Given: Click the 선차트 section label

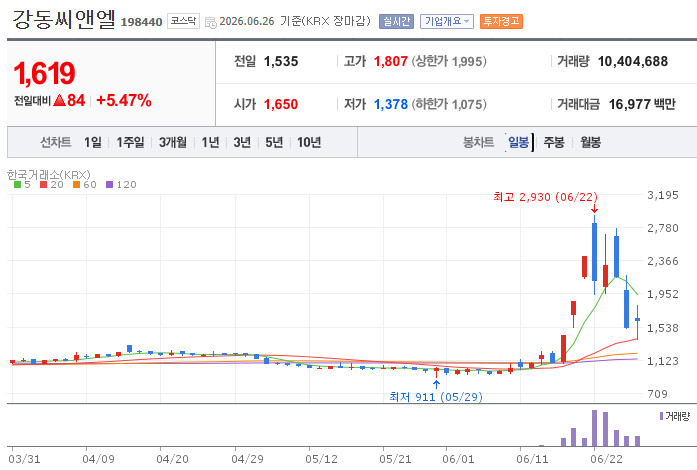Looking at the screenshot, I should tap(56, 142).
